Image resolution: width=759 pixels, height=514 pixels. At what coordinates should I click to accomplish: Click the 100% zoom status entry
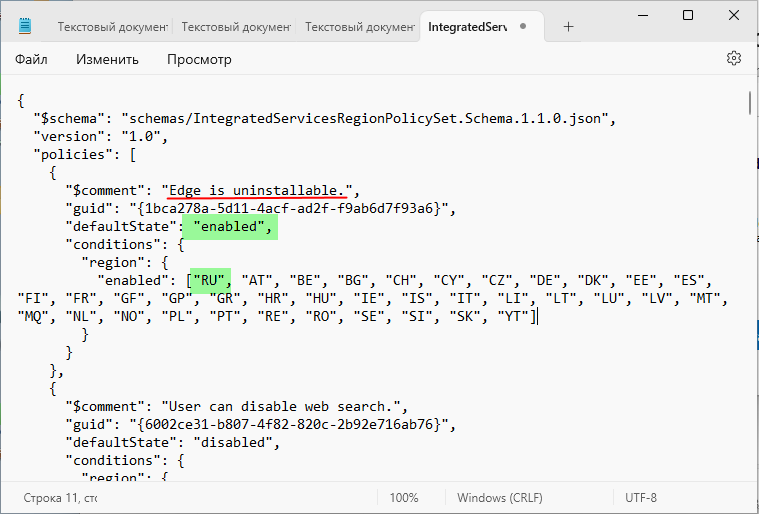404,498
